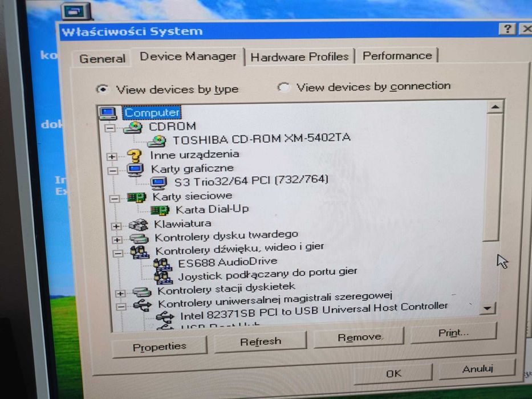Viewport: 532px width, 399px height.
Task: Click the device list scroll down arrow
Action: click(x=488, y=308)
